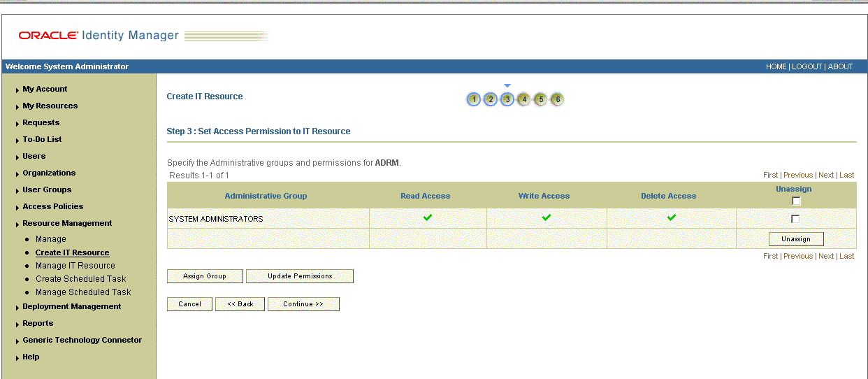Expand the Users menu
Screen dimensions: 868x379
pyautogui.click(x=34, y=157)
